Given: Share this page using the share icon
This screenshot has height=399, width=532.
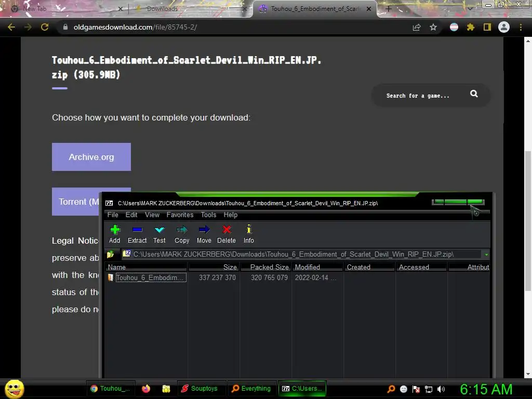Looking at the screenshot, I should point(417,27).
